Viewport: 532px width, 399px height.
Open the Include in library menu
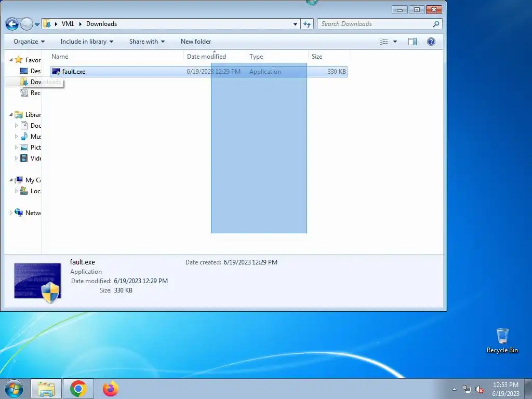(x=87, y=42)
